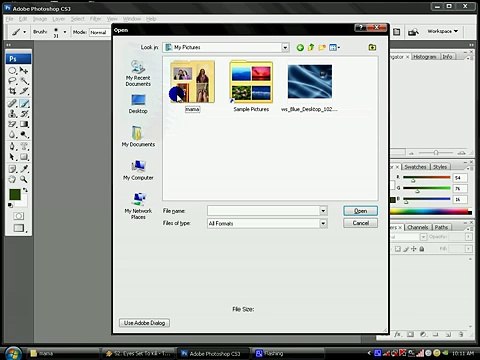
Task: Select the Pen tool
Action: [12, 146]
